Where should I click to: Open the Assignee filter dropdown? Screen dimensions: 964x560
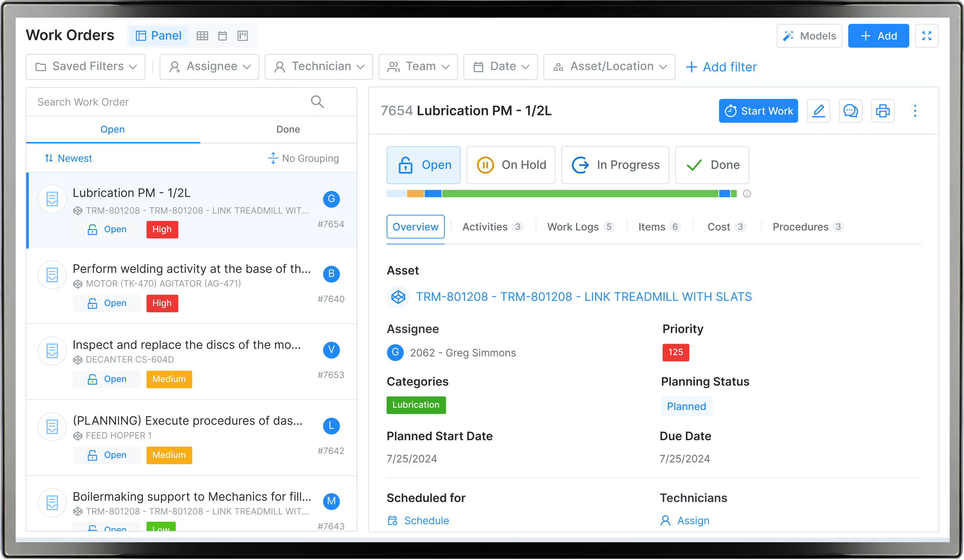coord(209,67)
